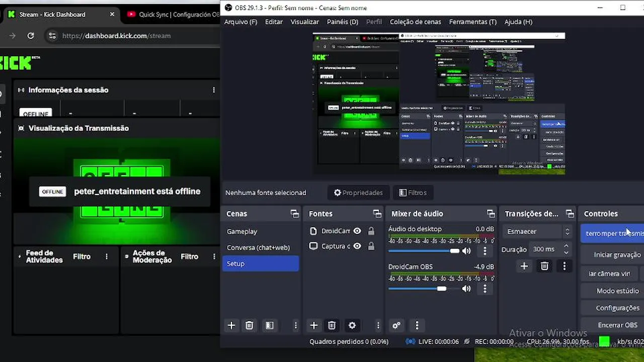Screen dimensions: 644x362
Task: Open the Coleção de cenas menu
Action: click(415, 22)
